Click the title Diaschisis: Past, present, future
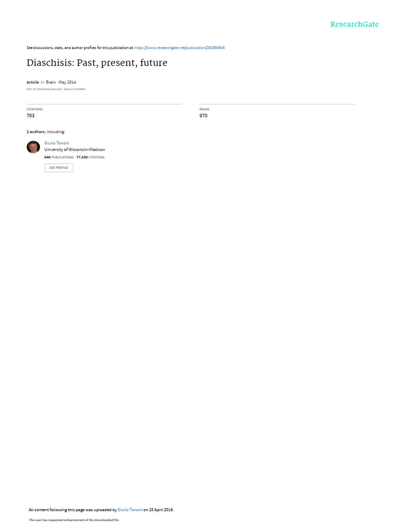The width and height of the screenshot is (399, 532). coord(97,63)
